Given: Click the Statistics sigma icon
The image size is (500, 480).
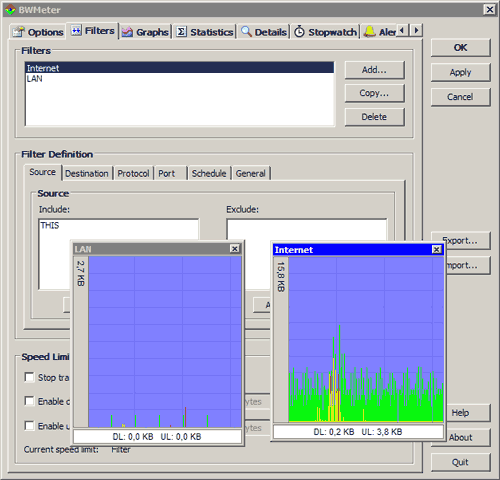Looking at the screenshot, I should coord(181,32).
